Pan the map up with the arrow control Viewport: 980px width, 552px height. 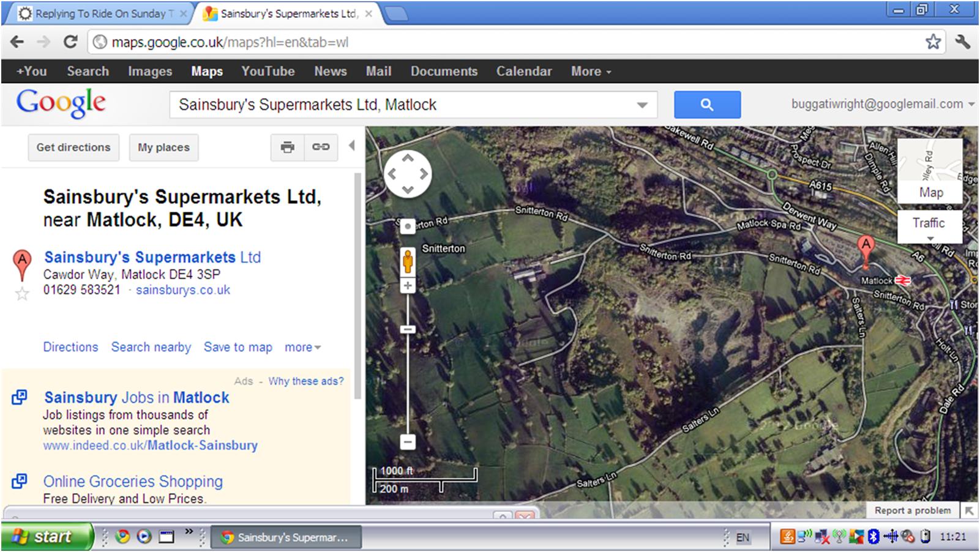pyautogui.click(x=408, y=159)
